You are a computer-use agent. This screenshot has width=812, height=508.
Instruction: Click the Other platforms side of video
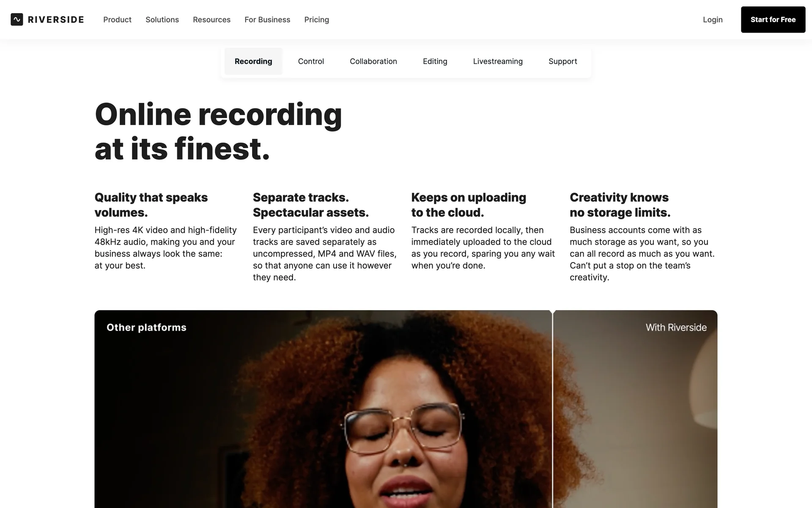[x=323, y=409]
